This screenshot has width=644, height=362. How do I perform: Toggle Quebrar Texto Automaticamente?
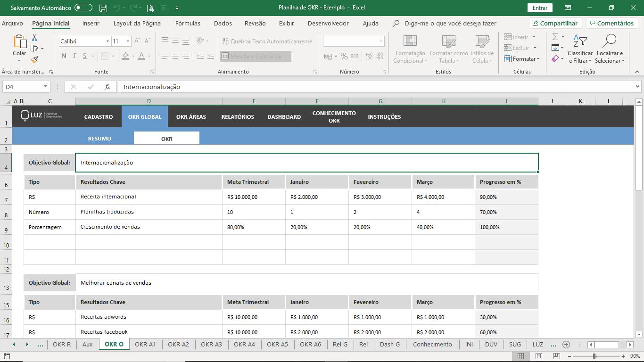[x=267, y=41]
